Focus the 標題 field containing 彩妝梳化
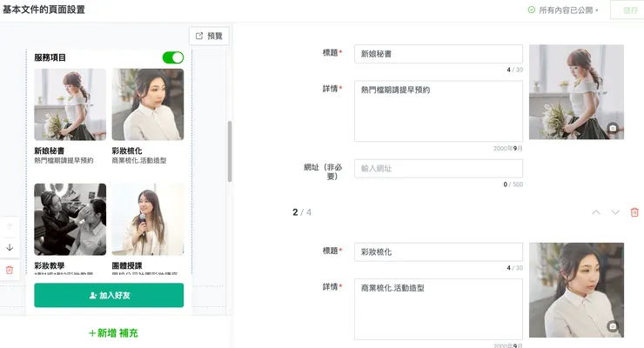The width and height of the screenshot is (644, 348). tap(439, 252)
